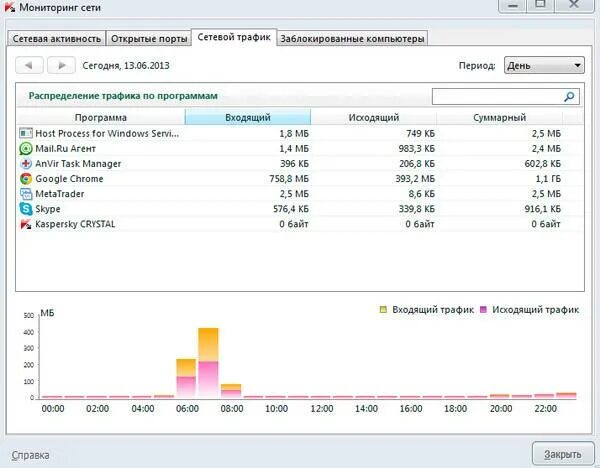Image resolution: width=600 pixels, height=468 pixels.
Task: Click the AnVir Task Manager icon
Action: pyautogui.click(x=26, y=164)
